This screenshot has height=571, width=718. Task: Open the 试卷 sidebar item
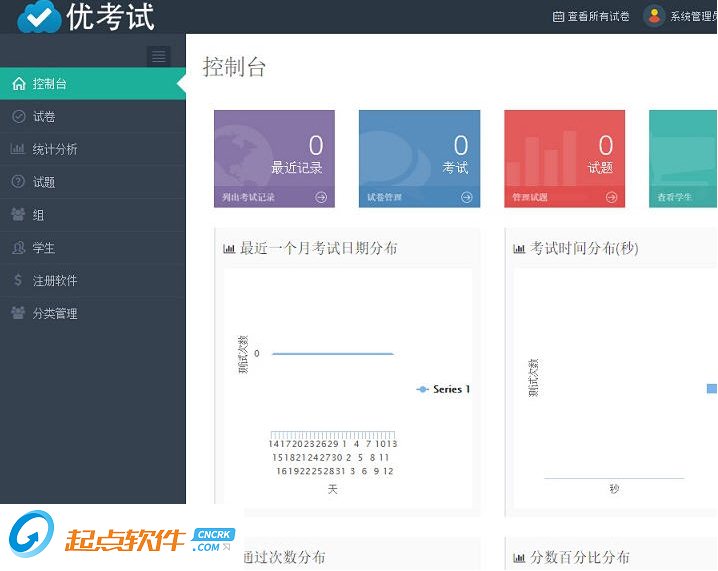[x=92, y=116]
